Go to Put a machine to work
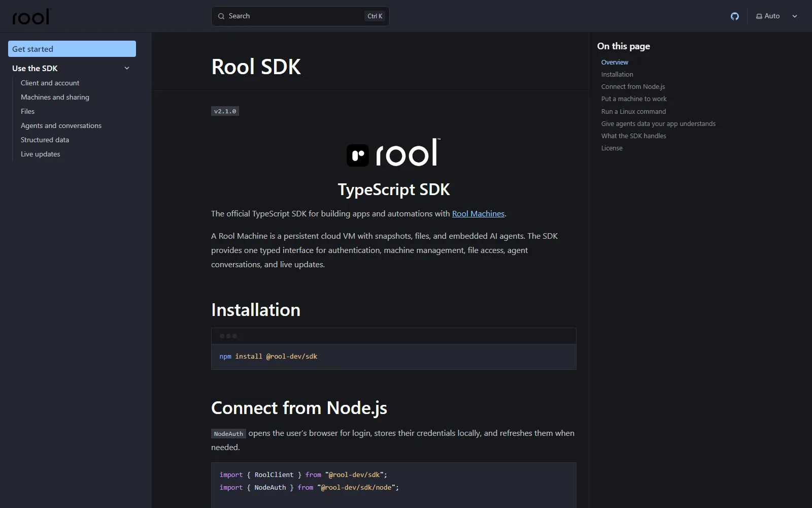The width and height of the screenshot is (812, 508). [x=634, y=99]
